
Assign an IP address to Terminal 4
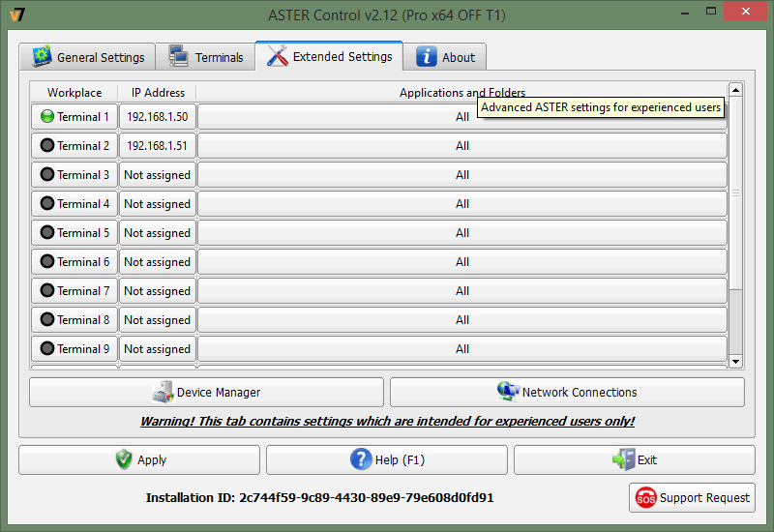click(158, 203)
